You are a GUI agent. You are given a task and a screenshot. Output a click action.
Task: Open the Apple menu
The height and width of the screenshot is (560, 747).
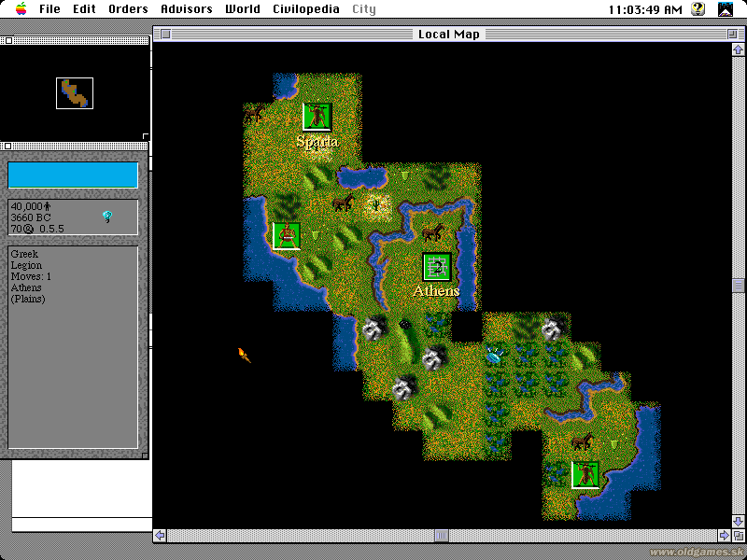click(x=21, y=8)
